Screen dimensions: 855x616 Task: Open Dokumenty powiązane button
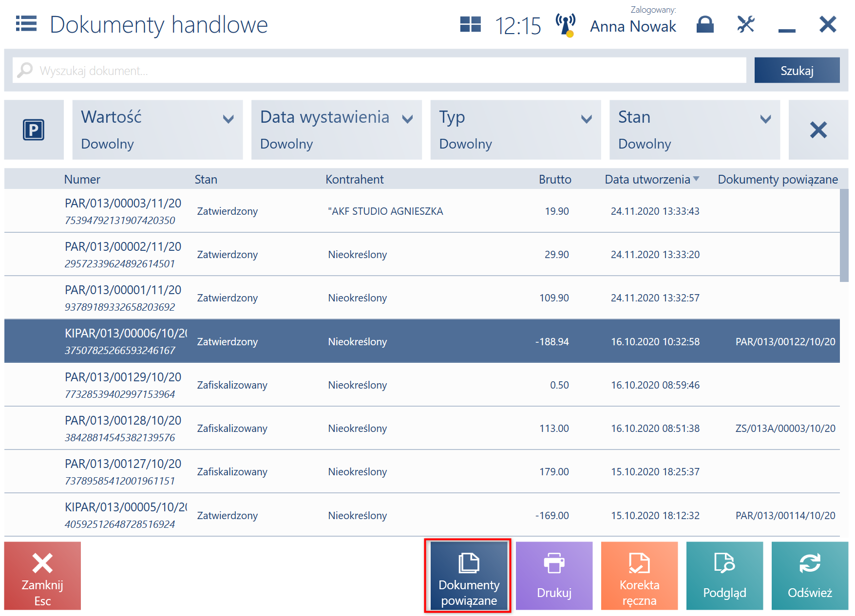pyautogui.click(x=469, y=576)
